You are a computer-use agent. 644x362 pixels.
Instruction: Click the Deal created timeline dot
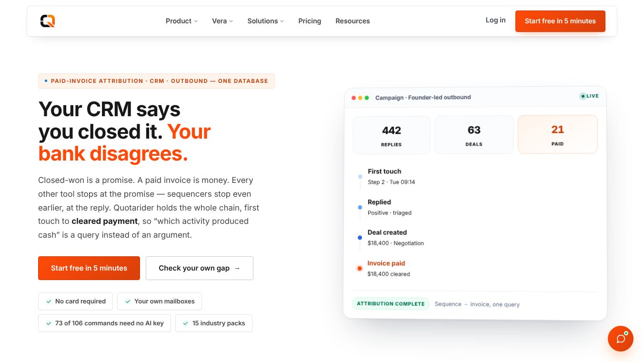[x=360, y=238]
